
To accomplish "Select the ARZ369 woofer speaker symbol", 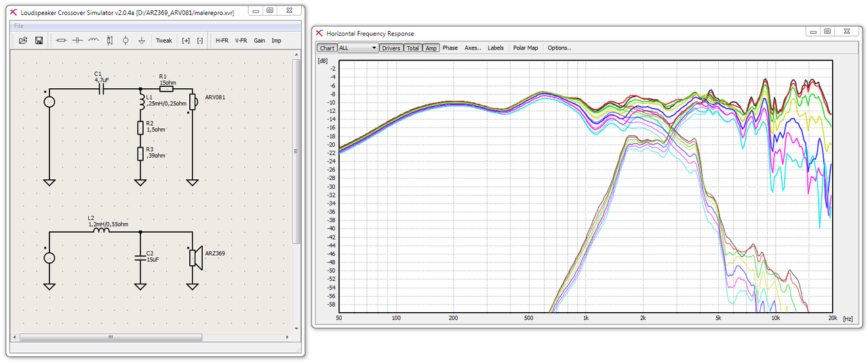I will tap(195, 258).
